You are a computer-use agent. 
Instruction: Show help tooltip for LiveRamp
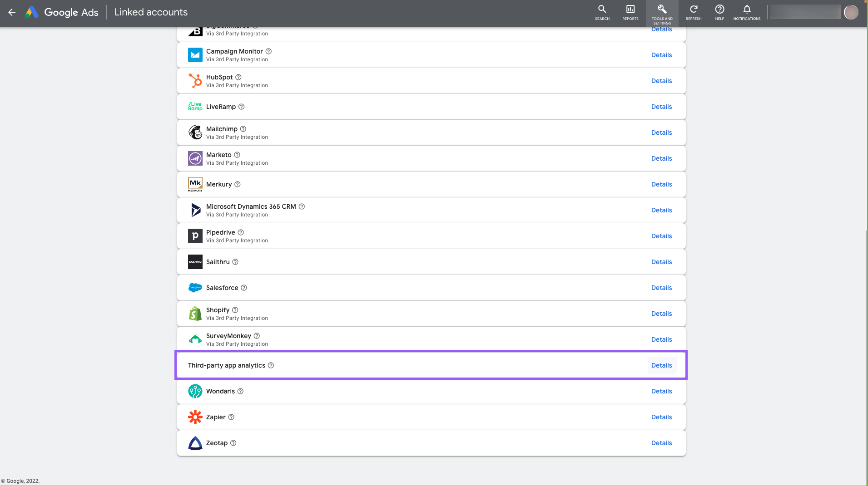click(x=242, y=107)
